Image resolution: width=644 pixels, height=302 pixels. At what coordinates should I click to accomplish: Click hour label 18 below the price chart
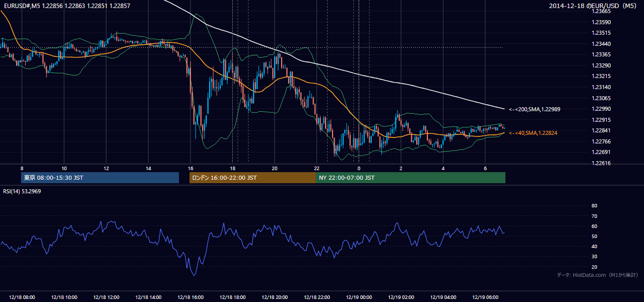point(232,168)
